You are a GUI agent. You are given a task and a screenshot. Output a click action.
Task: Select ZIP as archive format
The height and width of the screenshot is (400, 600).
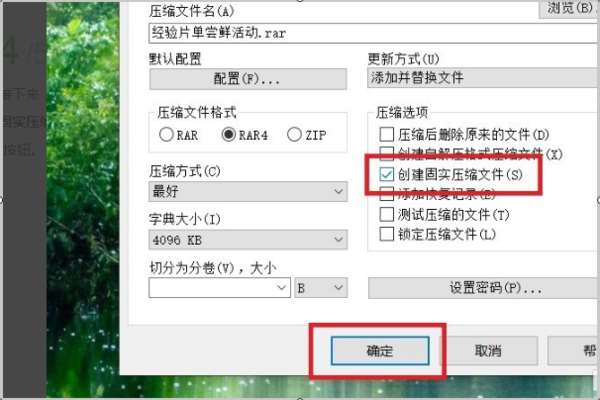pyautogui.click(x=294, y=135)
